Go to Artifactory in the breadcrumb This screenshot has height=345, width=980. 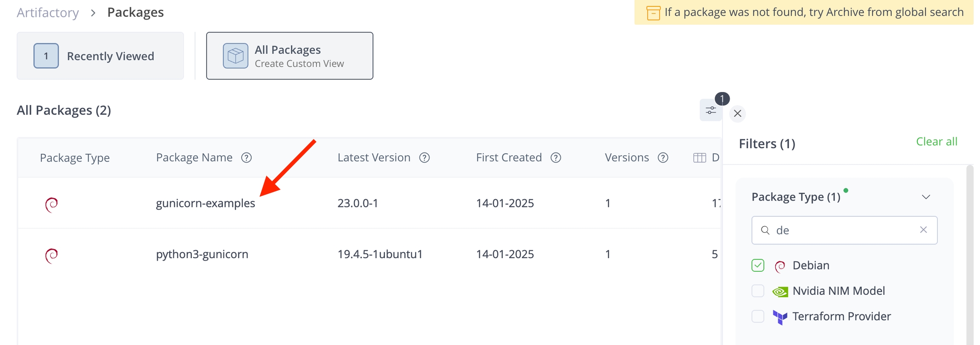click(x=48, y=12)
